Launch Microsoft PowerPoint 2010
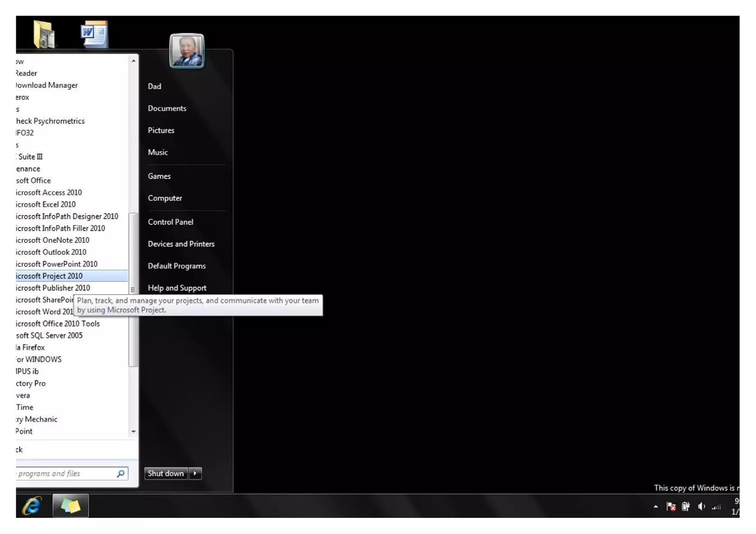Screen dimensions: 756x534 [57, 264]
